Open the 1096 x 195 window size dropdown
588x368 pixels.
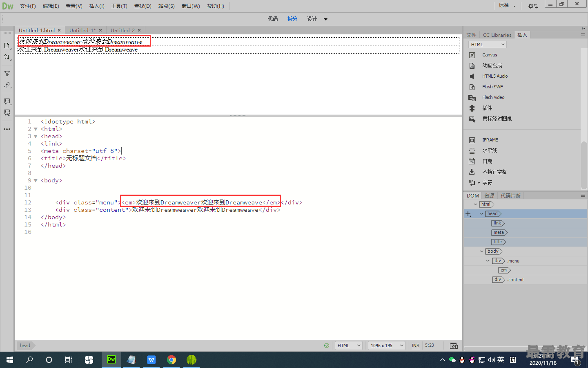386,346
